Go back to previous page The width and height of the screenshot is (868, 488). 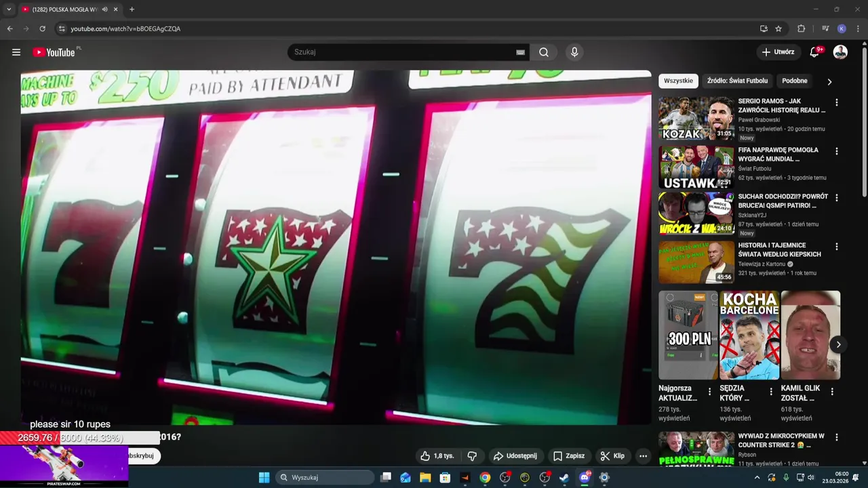pos(9,28)
